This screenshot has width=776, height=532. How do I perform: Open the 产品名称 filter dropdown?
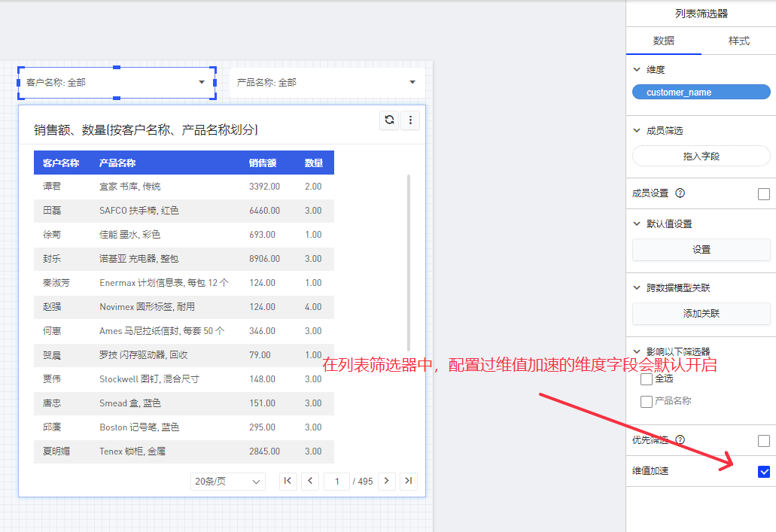(327, 82)
